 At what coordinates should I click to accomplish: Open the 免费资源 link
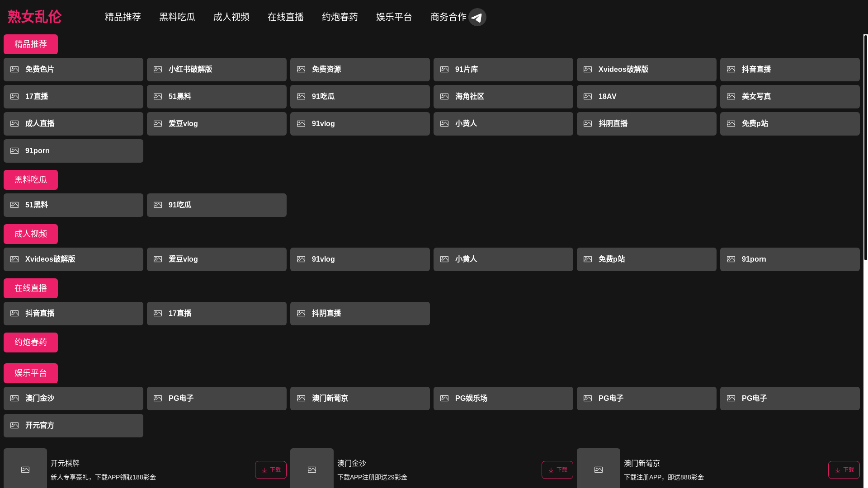click(360, 70)
